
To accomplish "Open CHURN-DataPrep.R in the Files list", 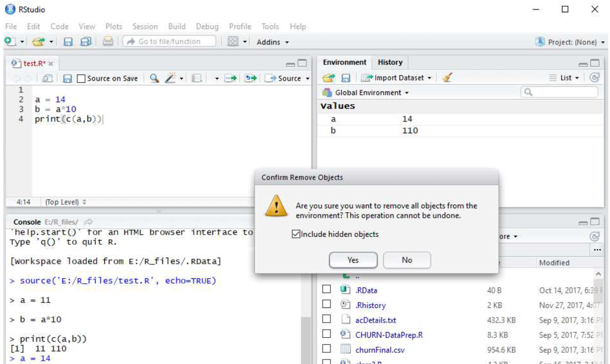I will (x=389, y=335).
